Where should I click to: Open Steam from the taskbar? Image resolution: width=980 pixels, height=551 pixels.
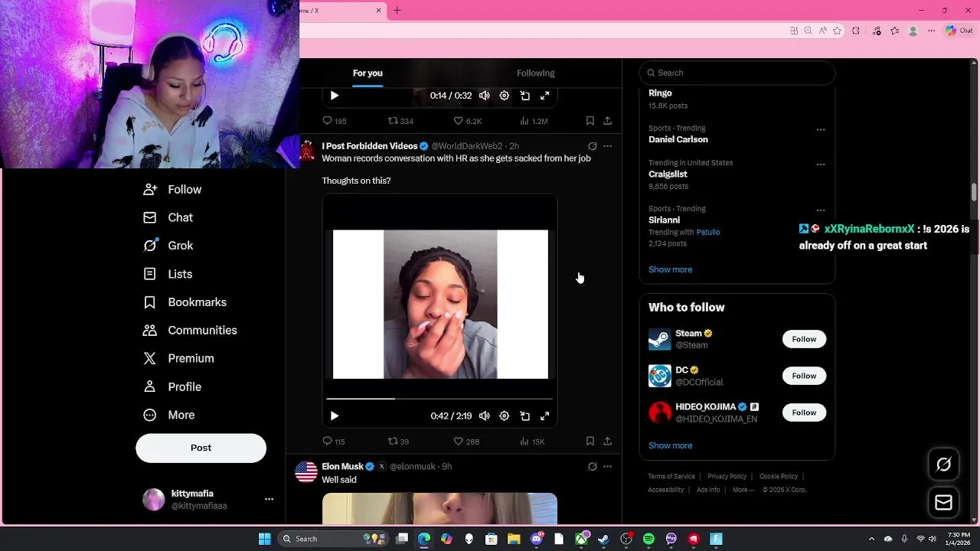(x=603, y=539)
